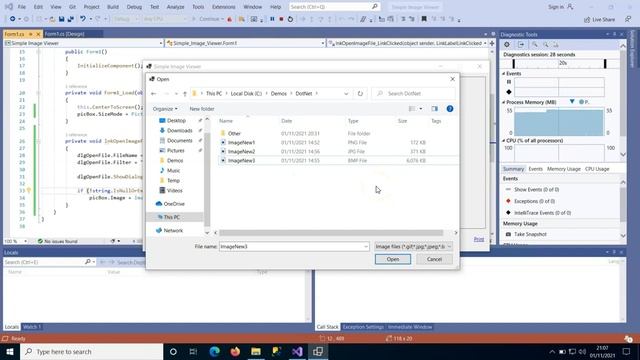Image resolution: width=640 pixels, height=360 pixels.
Task: Open the Image files filter dropdown
Action: [413, 247]
